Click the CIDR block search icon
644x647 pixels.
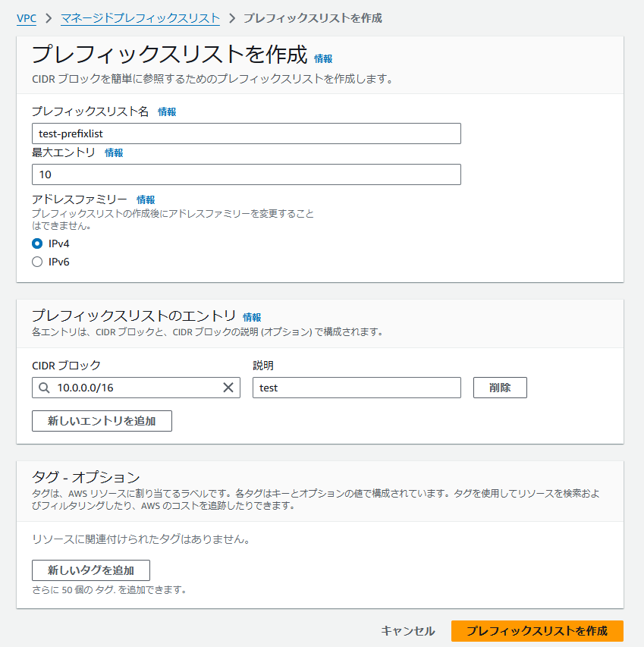pyautogui.click(x=44, y=388)
